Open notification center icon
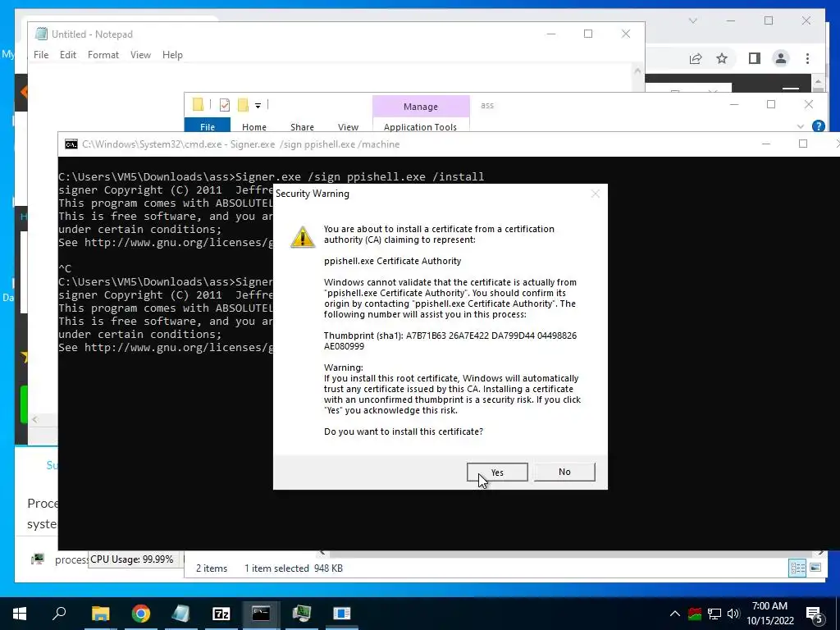 click(x=815, y=614)
